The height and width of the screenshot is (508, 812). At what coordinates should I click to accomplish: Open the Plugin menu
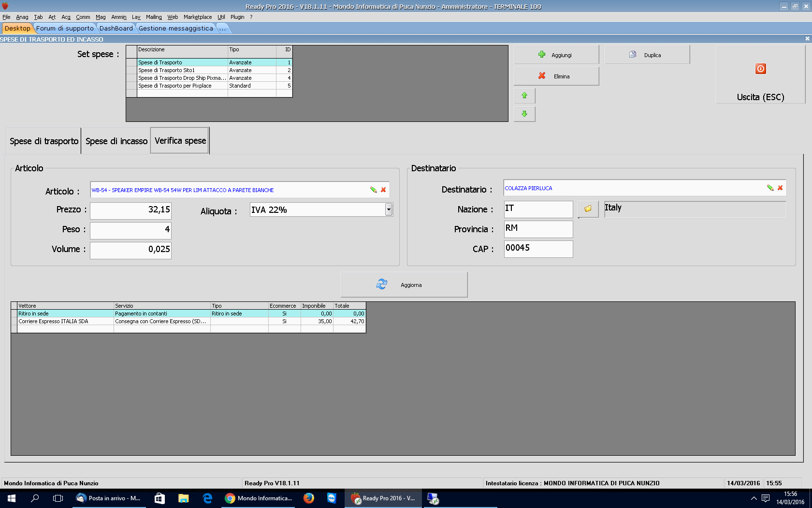click(x=237, y=17)
